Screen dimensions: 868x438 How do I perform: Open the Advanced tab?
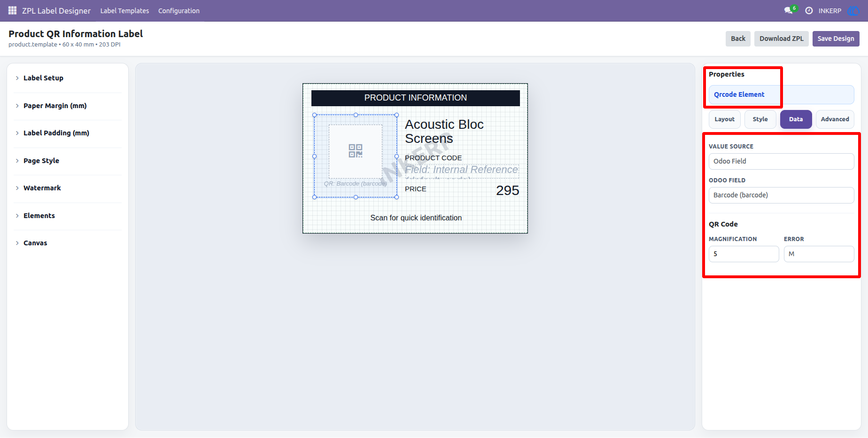(x=835, y=119)
